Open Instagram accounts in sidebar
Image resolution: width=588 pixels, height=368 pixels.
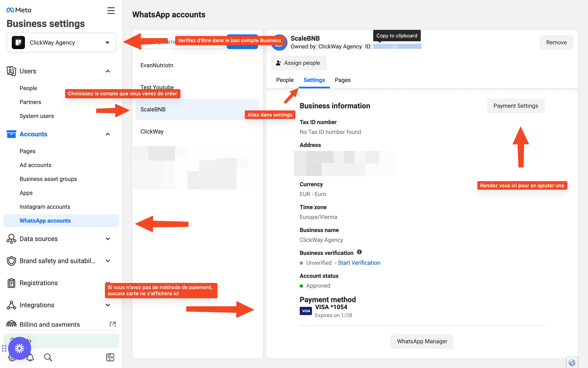(x=45, y=207)
